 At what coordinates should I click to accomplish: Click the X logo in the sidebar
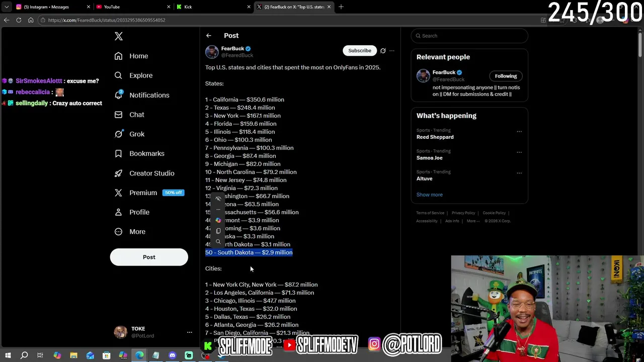click(x=119, y=36)
